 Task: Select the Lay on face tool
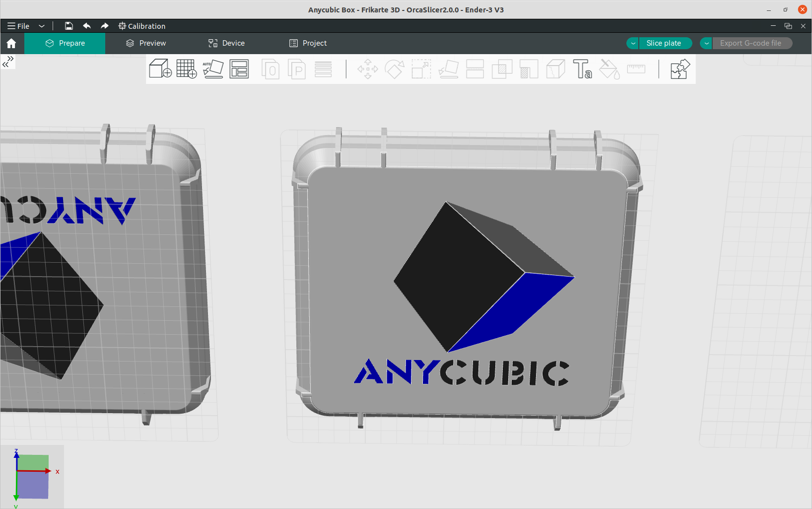pyautogui.click(x=449, y=69)
